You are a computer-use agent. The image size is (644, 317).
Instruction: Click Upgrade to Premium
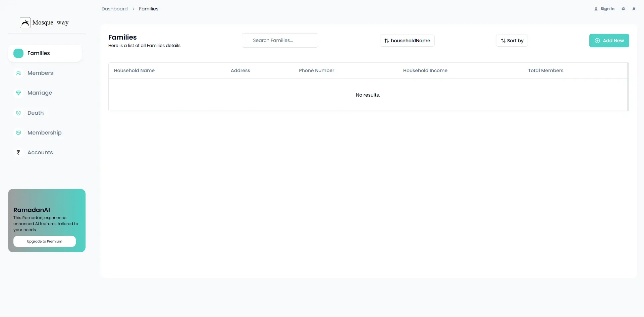(x=44, y=241)
